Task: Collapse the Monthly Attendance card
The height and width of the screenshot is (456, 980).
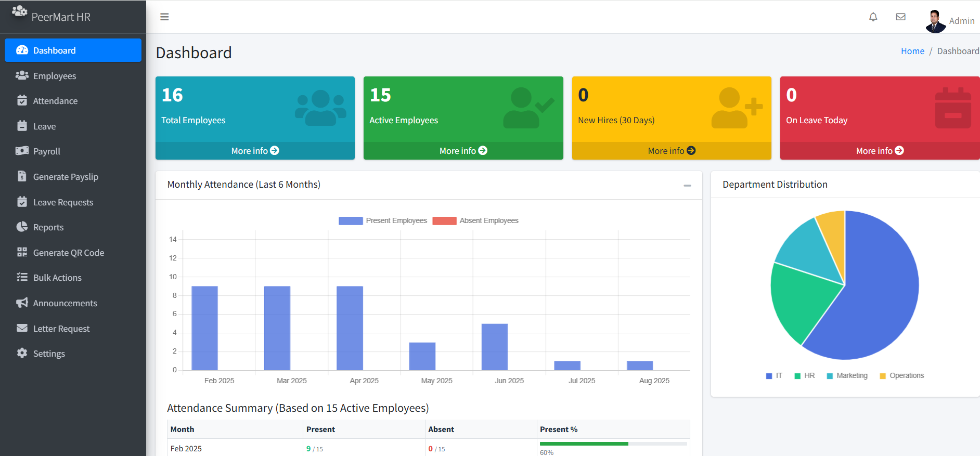Action: (x=687, y=185)
